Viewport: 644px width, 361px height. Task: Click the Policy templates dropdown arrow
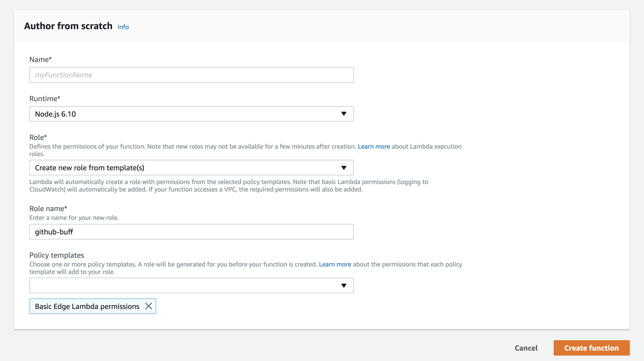pyautogui.click(x=344, y=285)
